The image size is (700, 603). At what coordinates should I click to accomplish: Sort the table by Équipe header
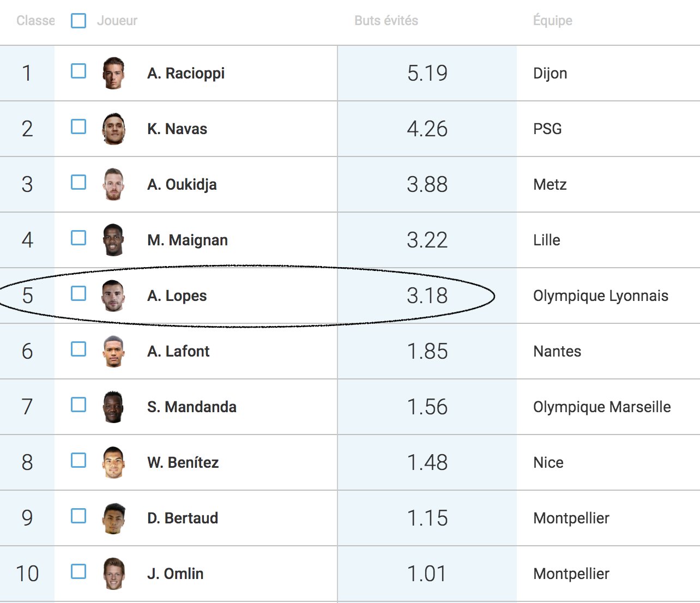click(553, 21)
